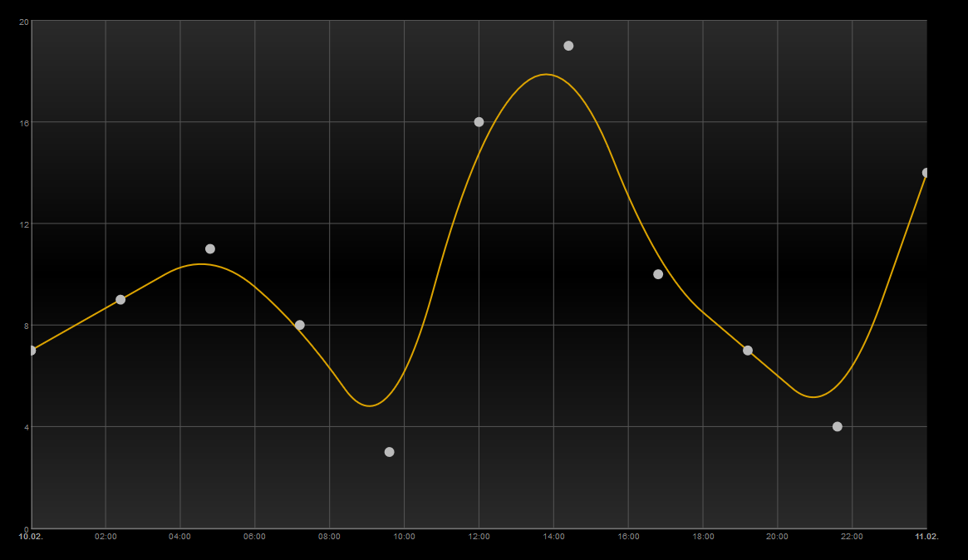Click the 20 y-axis label
Viewport: 968px width, 560px height.
pos(24,22)
